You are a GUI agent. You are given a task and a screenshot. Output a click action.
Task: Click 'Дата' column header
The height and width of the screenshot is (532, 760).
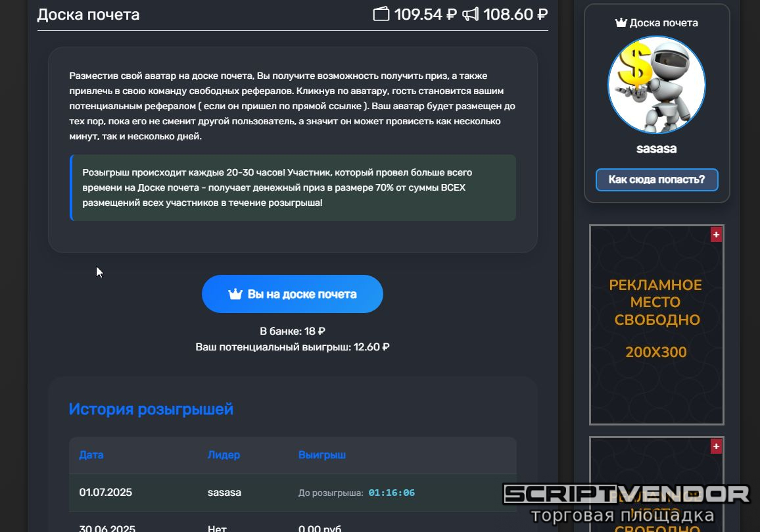coord(91,455)
